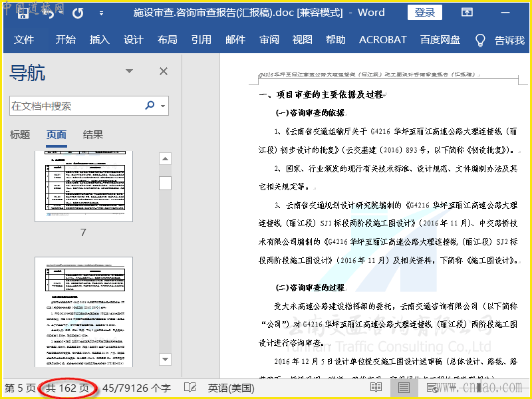
Task: Switch to Print Layout view icon
Action: 404,388
